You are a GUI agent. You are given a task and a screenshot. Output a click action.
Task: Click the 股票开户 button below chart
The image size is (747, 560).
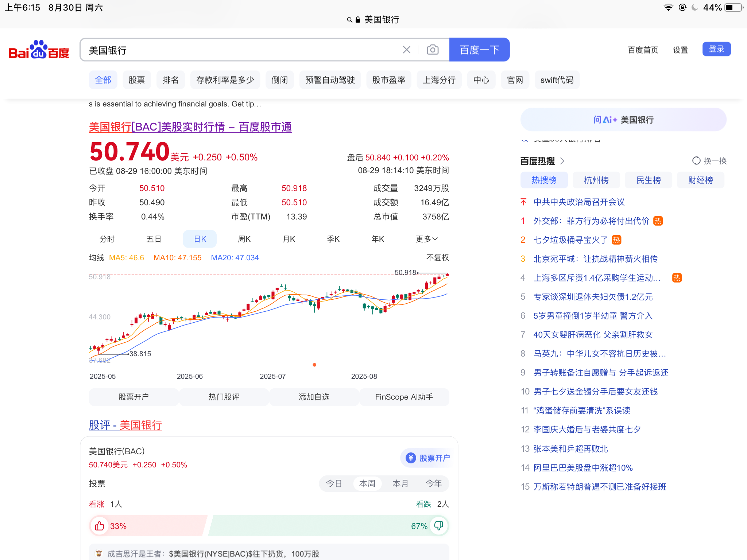point(133,397)
